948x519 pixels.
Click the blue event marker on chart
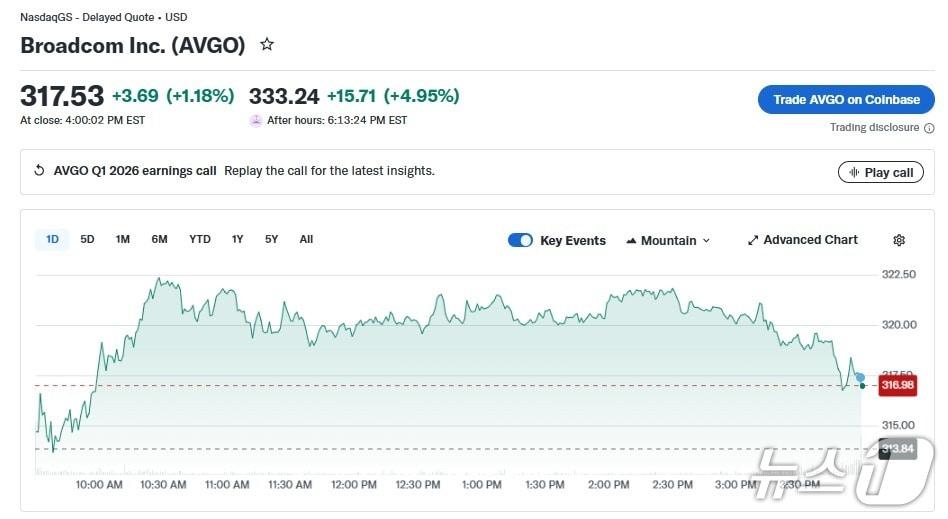(x=860, y=377)
